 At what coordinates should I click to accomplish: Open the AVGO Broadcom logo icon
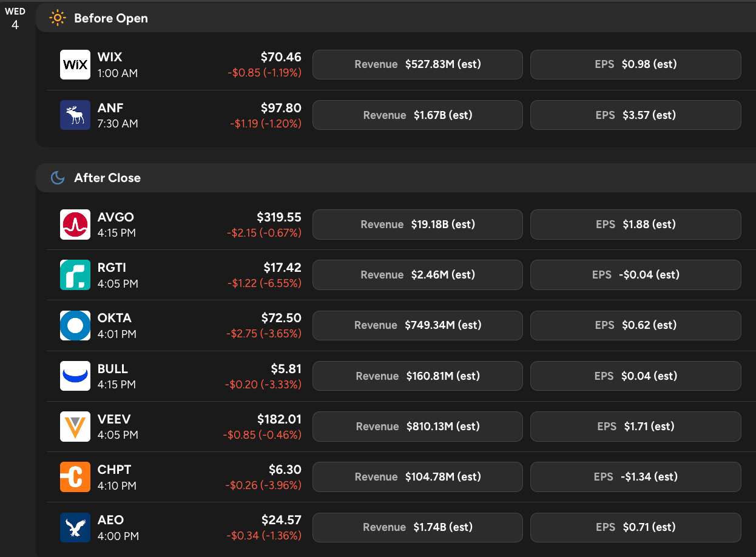tap(75, 224)
